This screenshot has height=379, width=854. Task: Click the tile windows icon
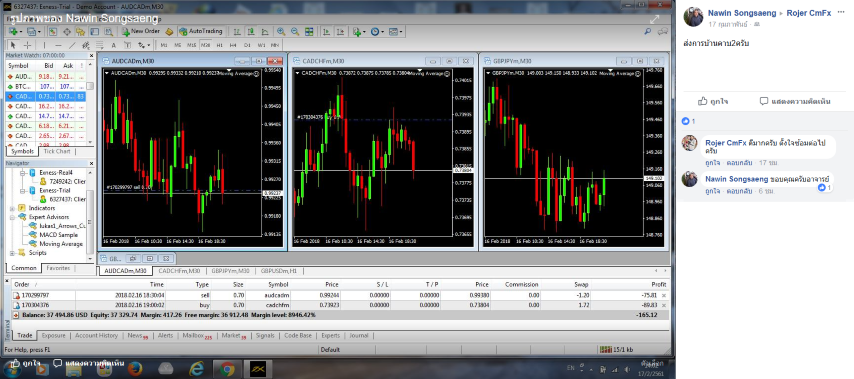309,32
